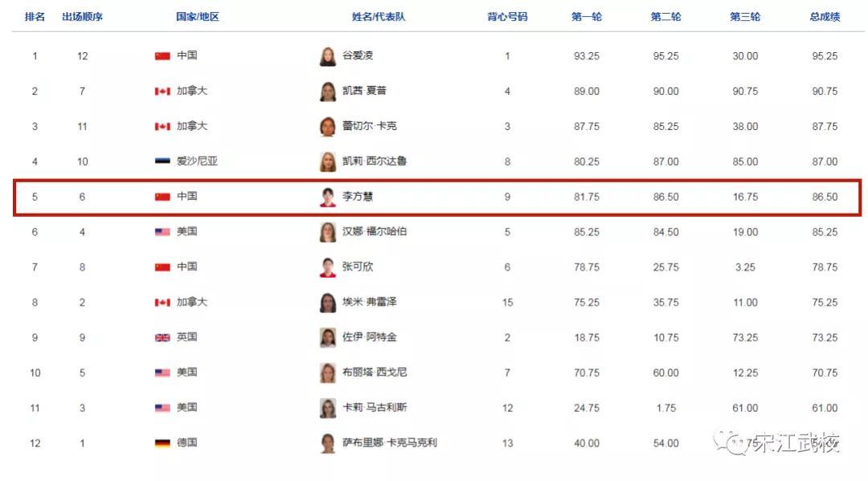Click the USA flag beside 汉娜·福尔哈伯
868x481 pixels.
tap(162, 231)
